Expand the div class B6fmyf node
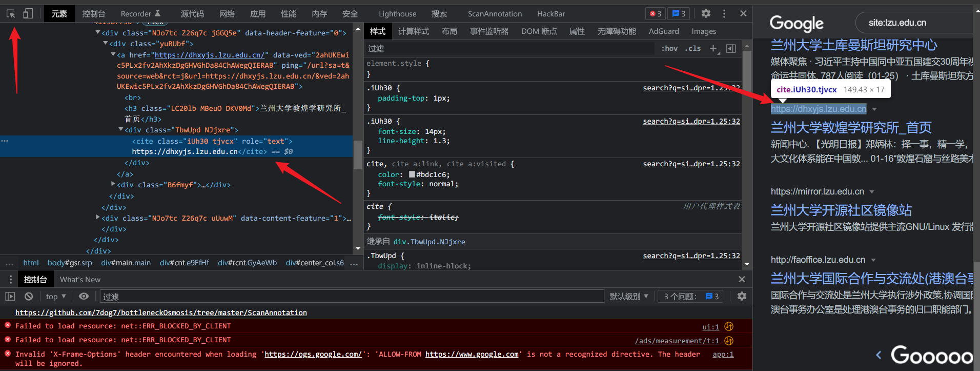 coord(113,184)
